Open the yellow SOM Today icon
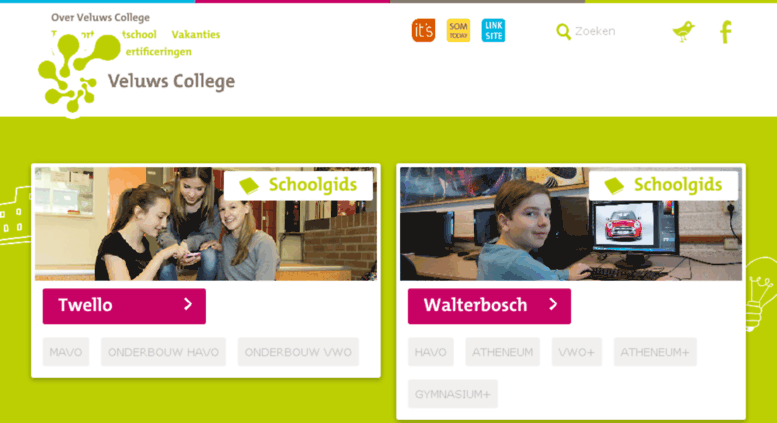This screenshot has width=777, height=423. (x=458, y=30)
